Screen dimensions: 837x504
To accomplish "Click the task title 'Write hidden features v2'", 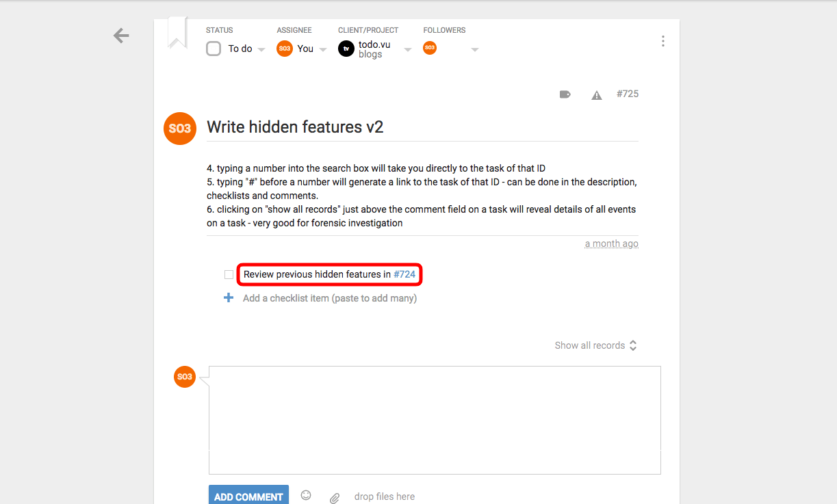I will click(x=295, y=127).
